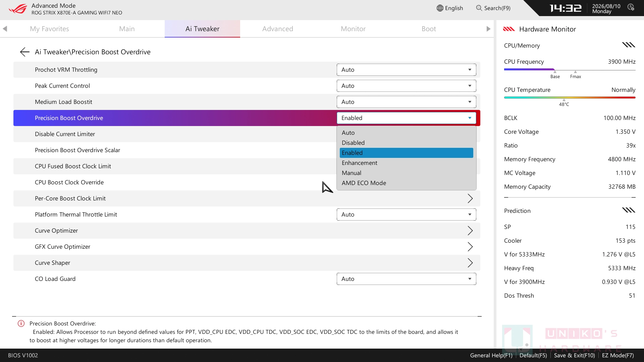Click the 32768 MB Memory Capacity value
Viewport: 644px width, 362px height.
[622, 187]
